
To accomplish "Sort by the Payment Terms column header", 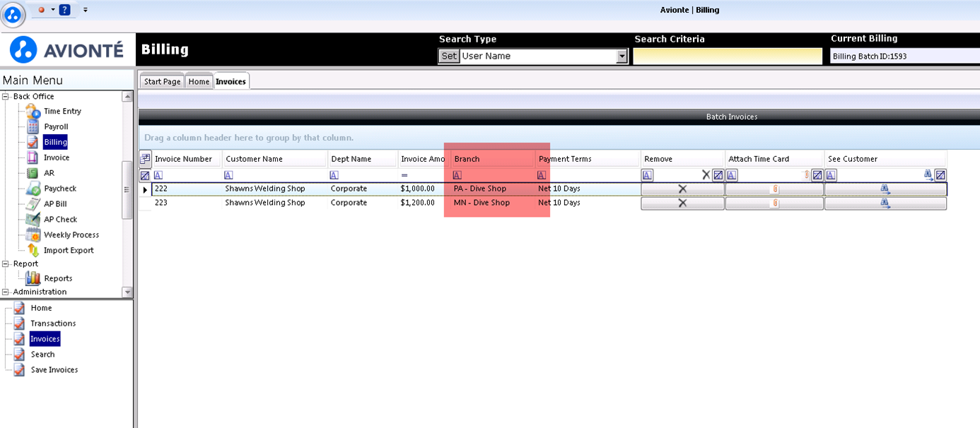I will (588, 159).
